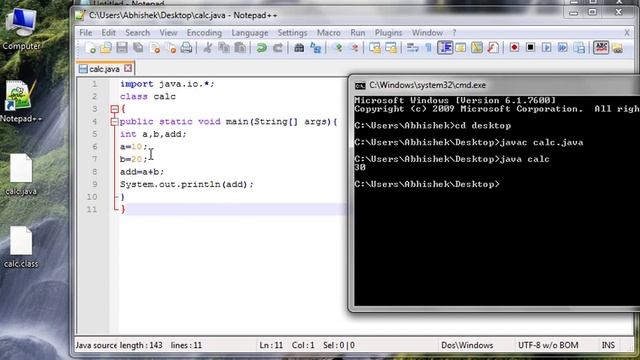The image size is (640, 360).
Task: Open the Edit menu
Action: coord(109,33)
